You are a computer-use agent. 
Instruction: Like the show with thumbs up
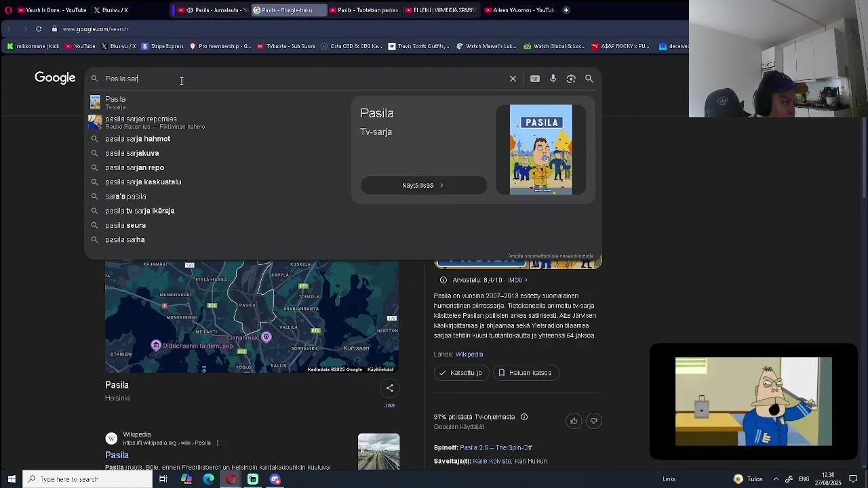pos(574,421)
